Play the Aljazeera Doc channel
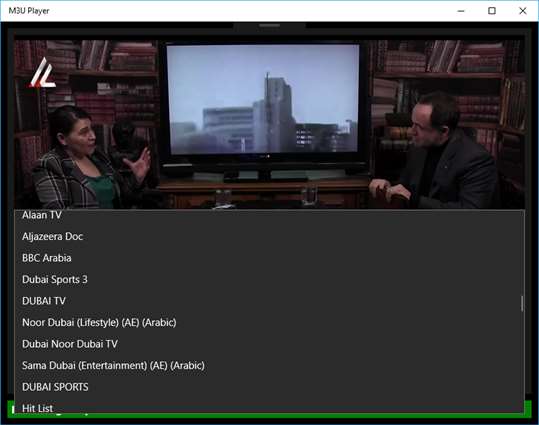Image resolution: width=539 pixels, height=425 pixels. 270,237
